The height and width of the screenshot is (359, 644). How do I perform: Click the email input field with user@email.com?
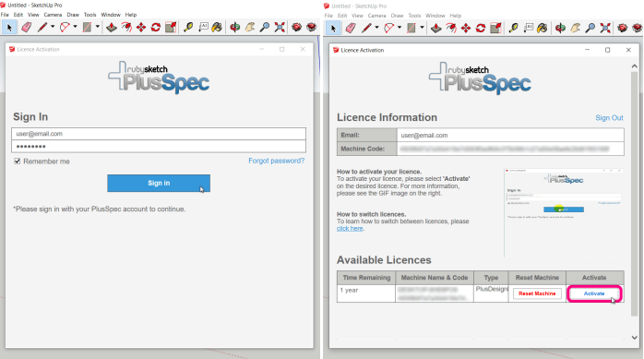[x=159, y=134]
